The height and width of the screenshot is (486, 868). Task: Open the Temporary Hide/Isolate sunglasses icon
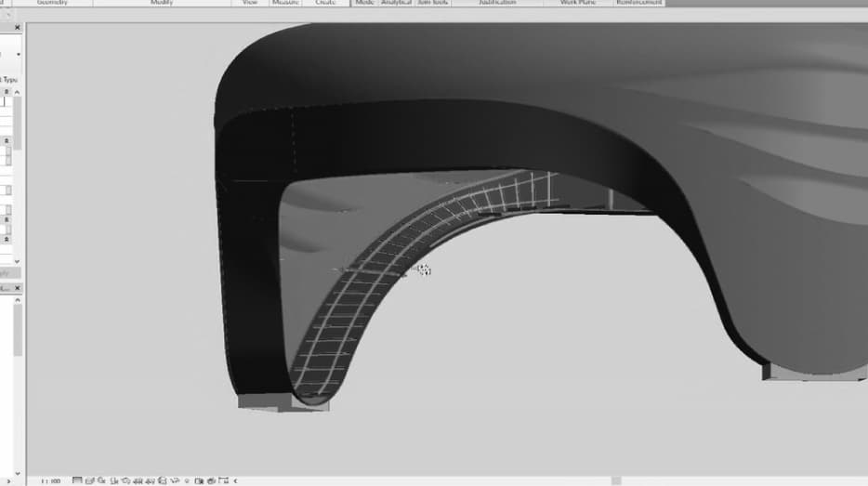click(x=175, y=480)
